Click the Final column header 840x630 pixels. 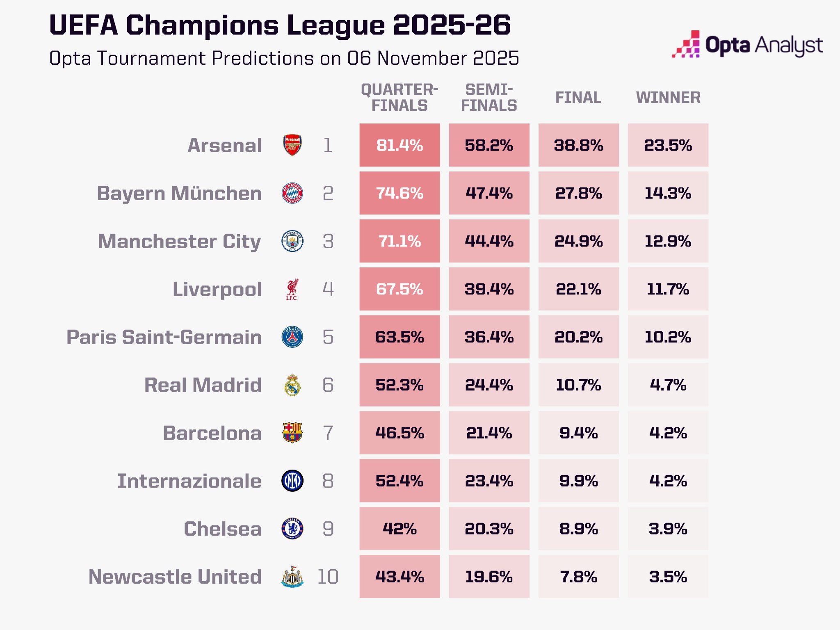[578, 98]
